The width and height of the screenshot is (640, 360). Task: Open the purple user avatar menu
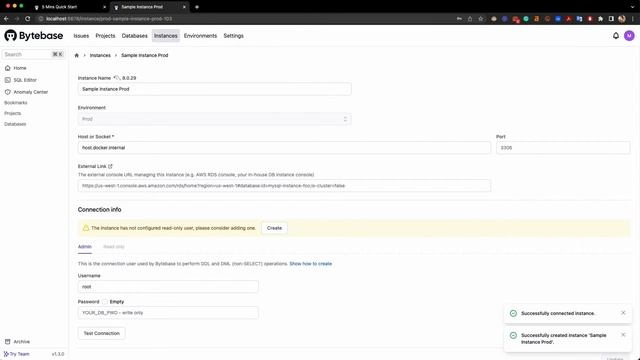click(629, 36)
